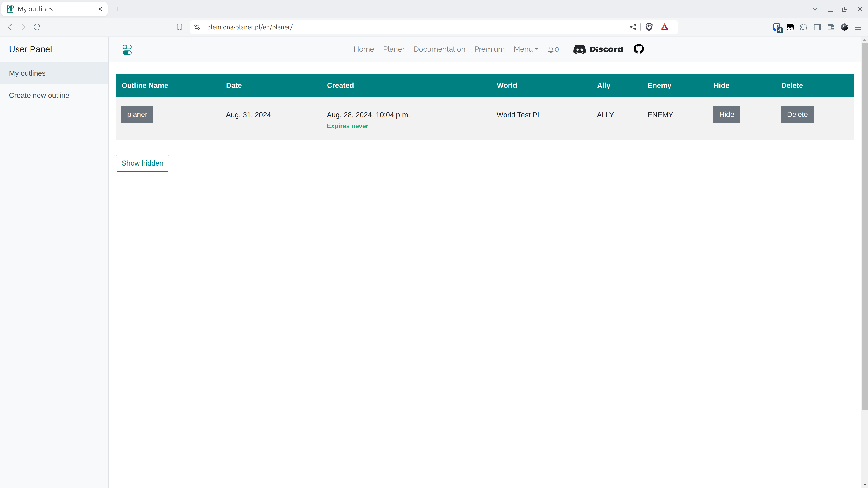This screenshot has width=868, height=488.
Task: Expand the Menu dropdown
Action: pyautogui.click(x=526, y=49)
